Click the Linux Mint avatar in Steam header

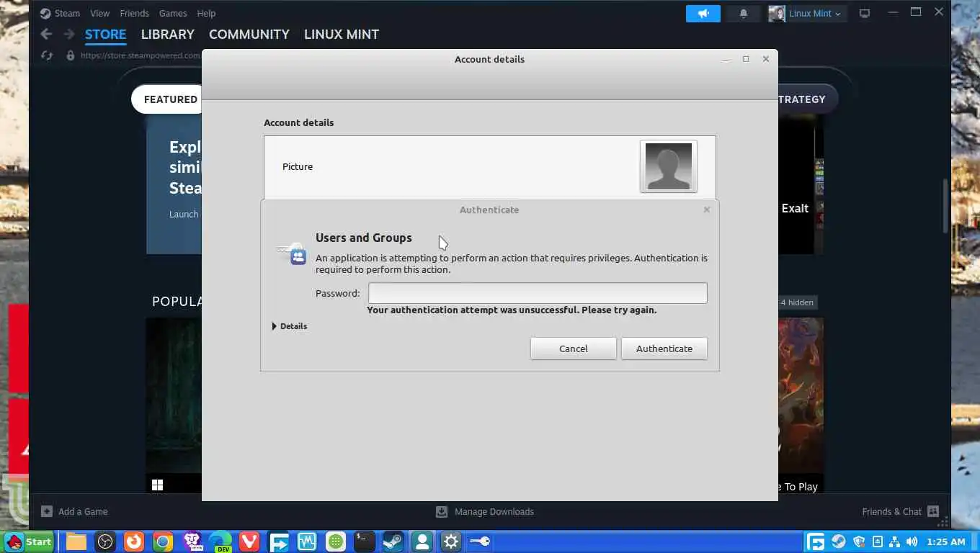point(777,14)
